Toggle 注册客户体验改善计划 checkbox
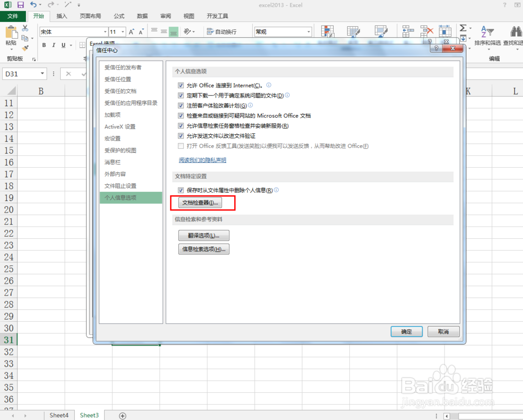 [x=180, y=105]
